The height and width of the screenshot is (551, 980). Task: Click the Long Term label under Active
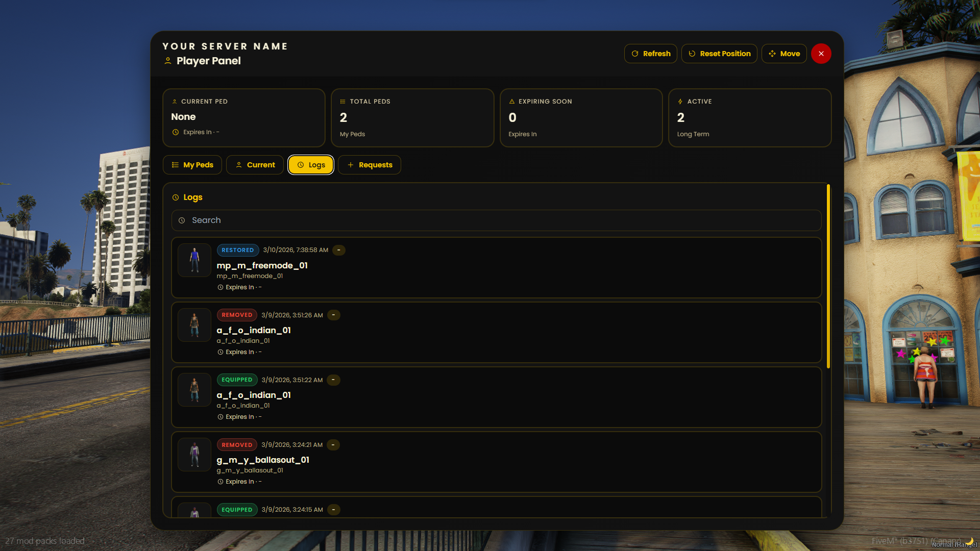[693, 134]
